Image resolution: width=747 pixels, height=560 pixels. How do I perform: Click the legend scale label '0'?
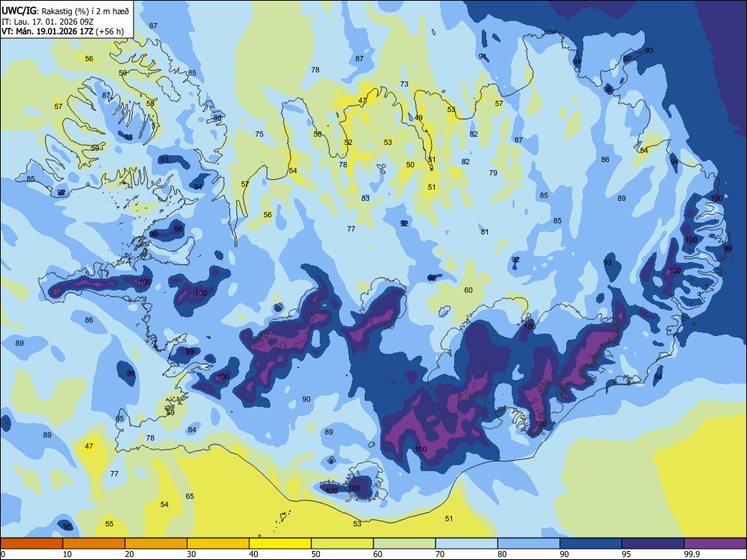[2, 554]
